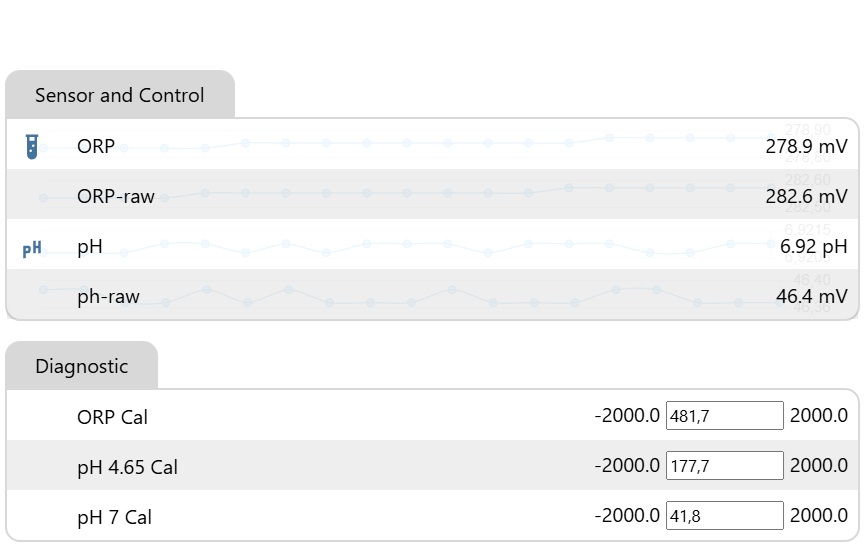This screenshot has height=559, width=868.
Task: Click the ORP test tube icon
Action: (32, 147)
